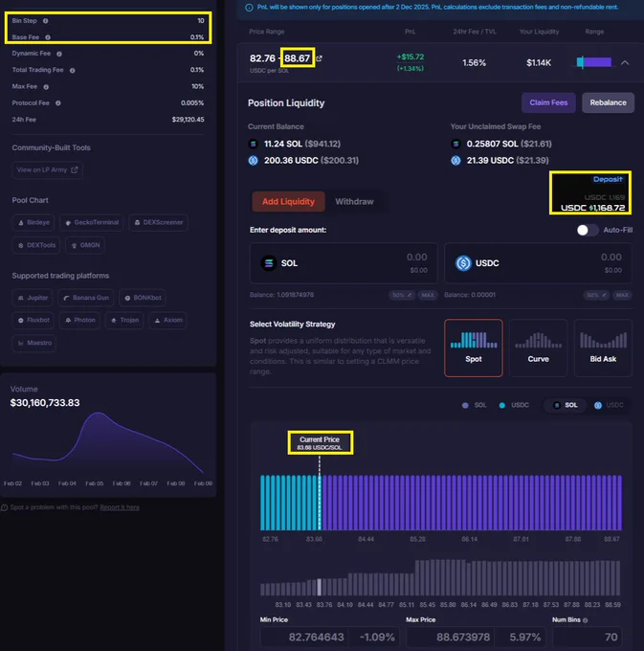Click the Total Trading Fee info icon
The height and width of the screenshot is (651, 644).
(x=72, y=71)
